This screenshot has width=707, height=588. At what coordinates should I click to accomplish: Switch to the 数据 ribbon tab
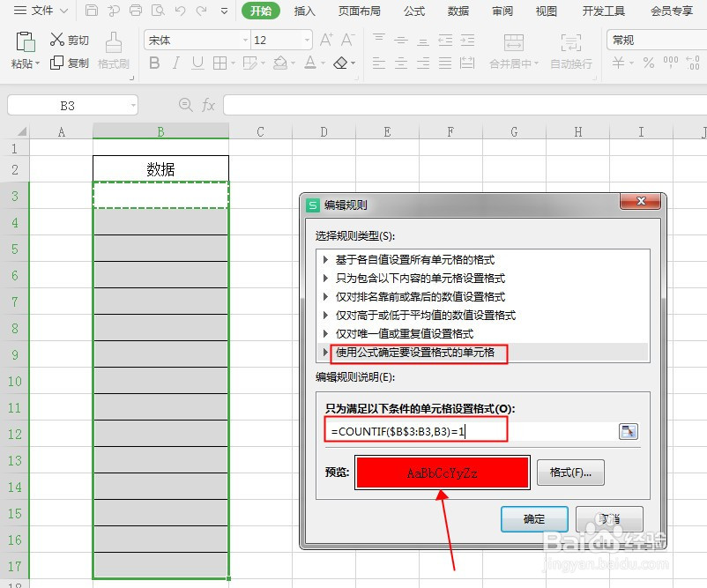(458, 11)
